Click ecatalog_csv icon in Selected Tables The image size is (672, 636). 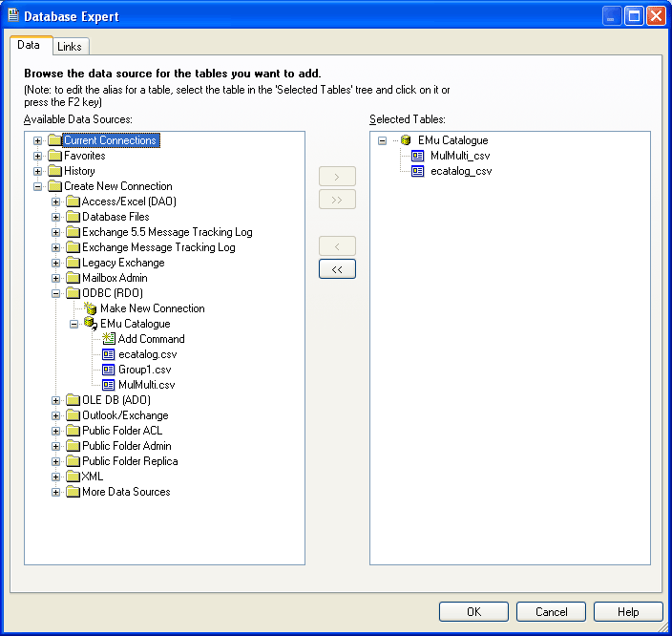418,171
